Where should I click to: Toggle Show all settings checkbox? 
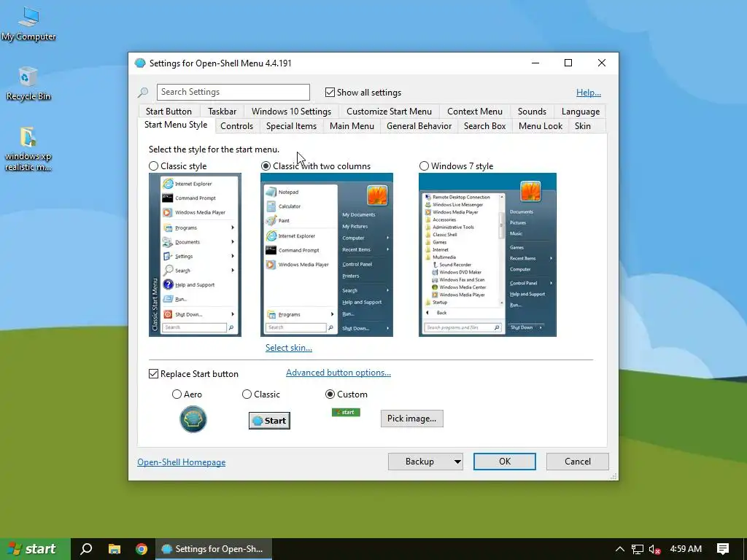pos(330,93)
